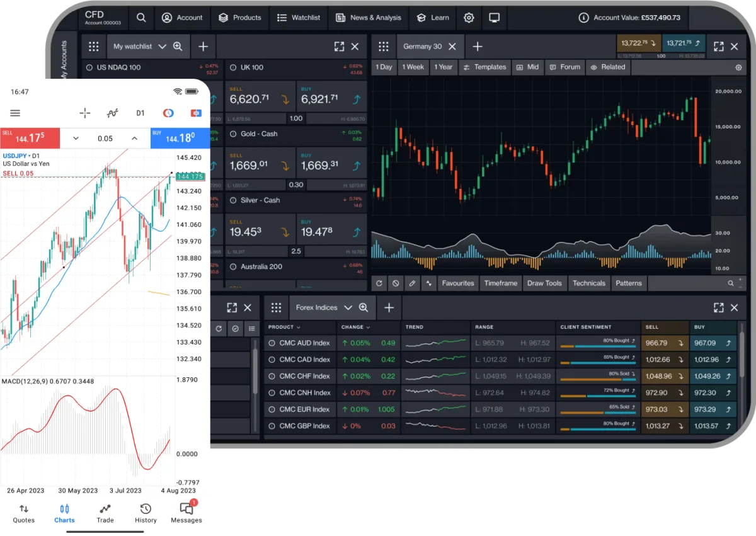
Task: Open the grid menu in the watchlist panel
Action: (94, 47)
